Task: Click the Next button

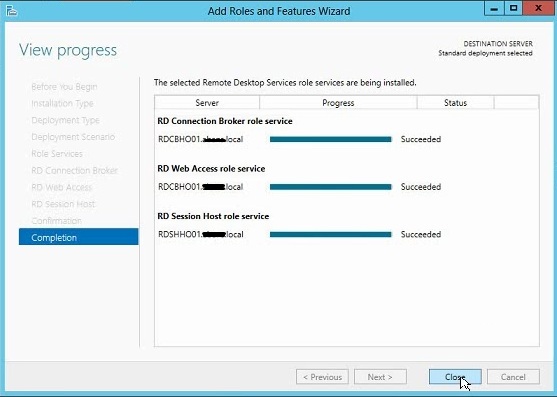Action: 380,377
